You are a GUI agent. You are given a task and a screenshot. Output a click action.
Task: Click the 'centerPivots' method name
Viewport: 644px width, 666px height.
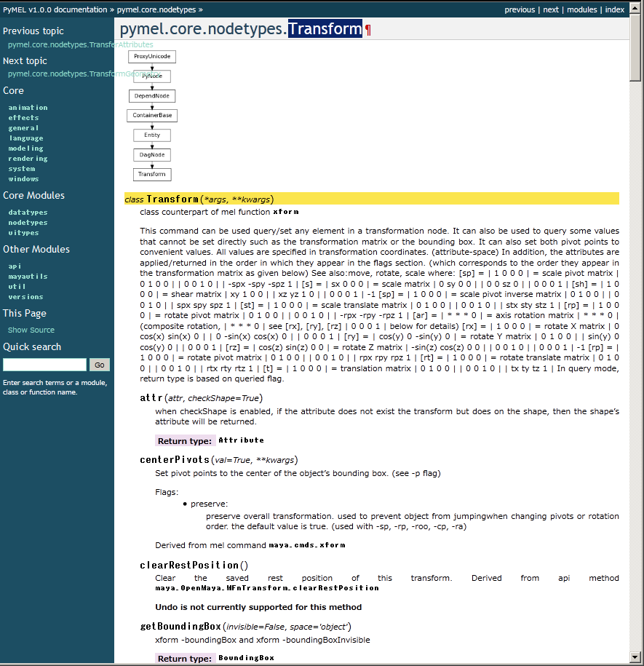[x=175, y=459]
